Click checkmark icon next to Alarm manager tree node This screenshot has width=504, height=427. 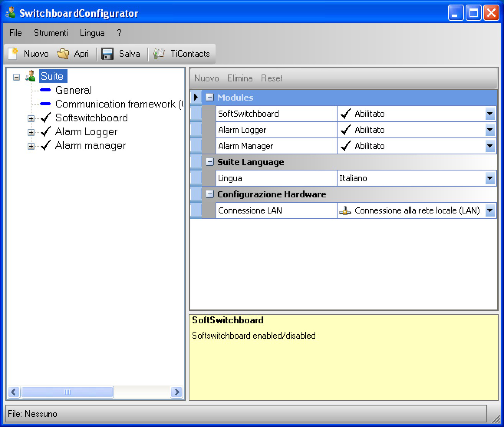tap(46, 146)
